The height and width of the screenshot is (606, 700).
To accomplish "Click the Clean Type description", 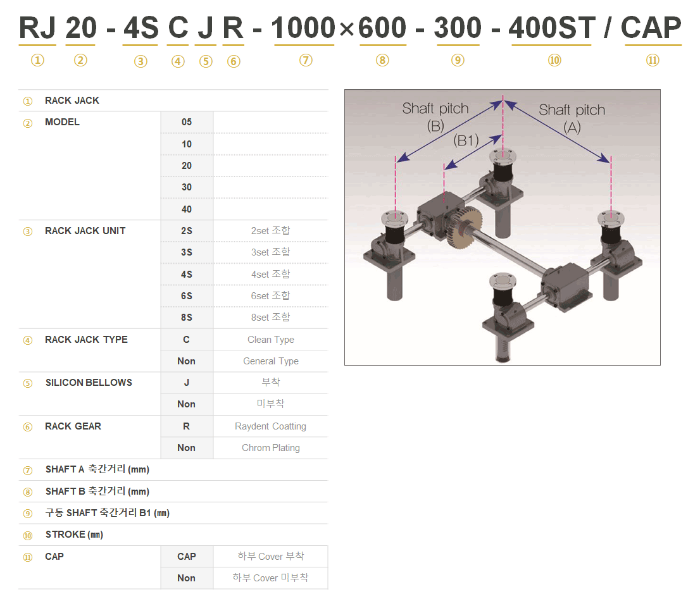I will pyautogui.click(x=270, y=340).
